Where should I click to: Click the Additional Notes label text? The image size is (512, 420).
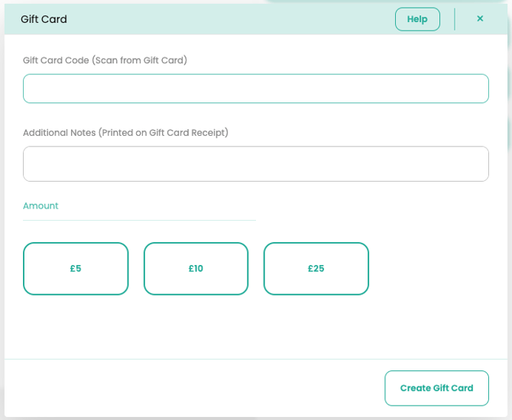(x=125, y=132)
